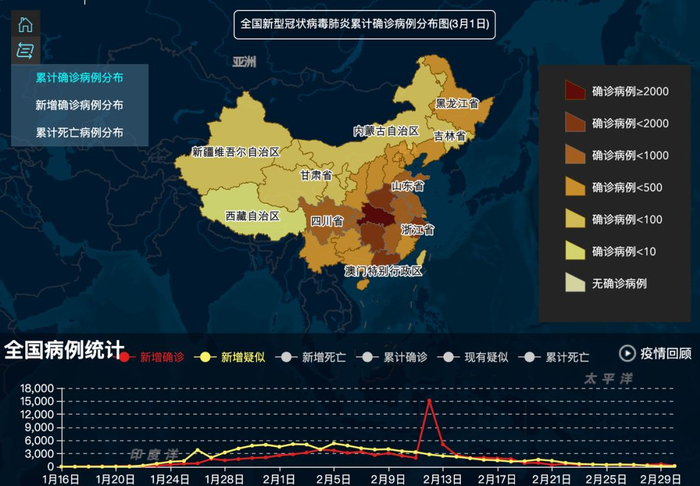Screen dimensions: 700x486
Task: Click 山东省 on the map
Action: (x=408, y=186)
